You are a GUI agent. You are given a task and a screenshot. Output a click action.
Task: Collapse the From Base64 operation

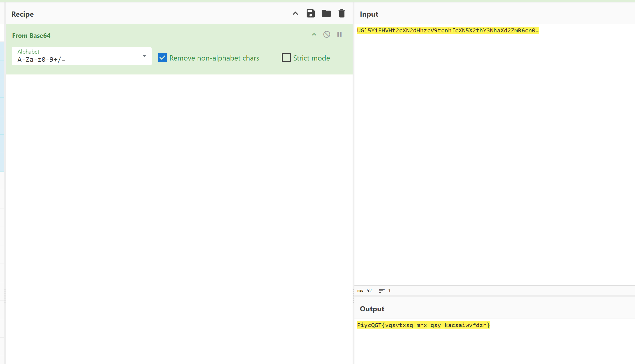(x=314, y=34)
